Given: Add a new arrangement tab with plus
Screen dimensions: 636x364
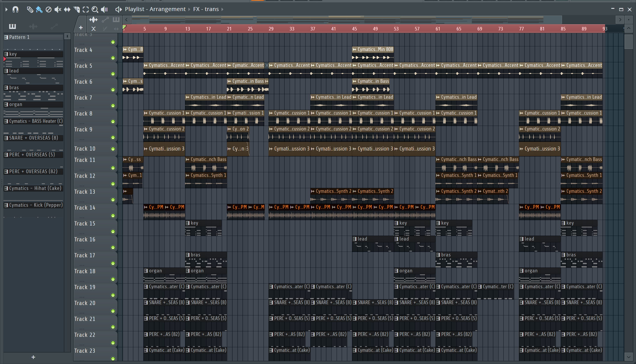Looking at the screenshot, I should point(81,28).
